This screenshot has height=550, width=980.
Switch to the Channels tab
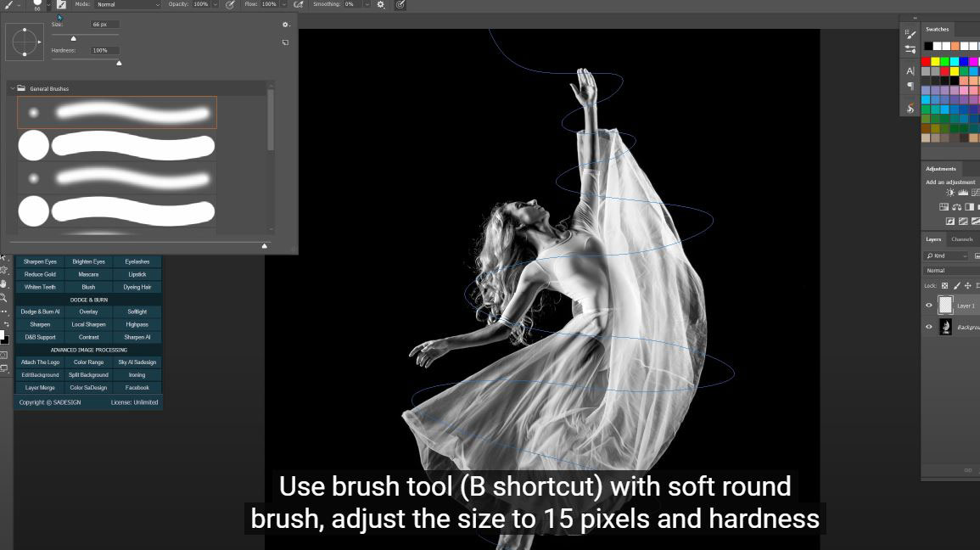[962, 239]
